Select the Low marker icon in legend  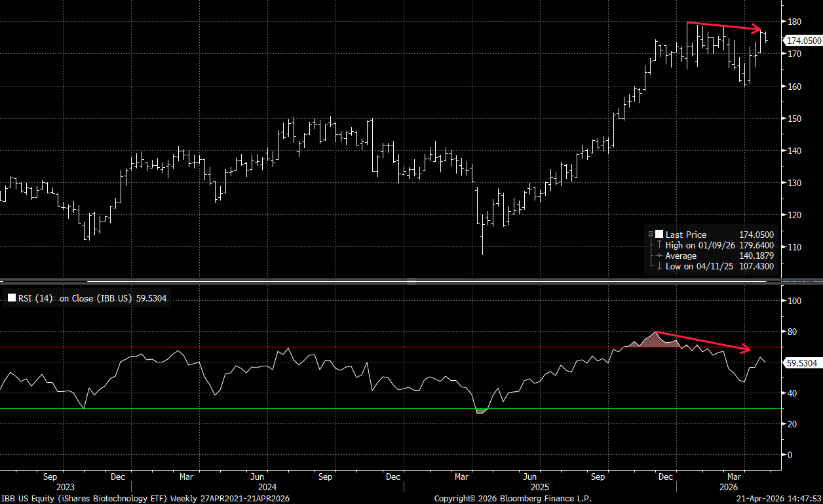point(659,266)
